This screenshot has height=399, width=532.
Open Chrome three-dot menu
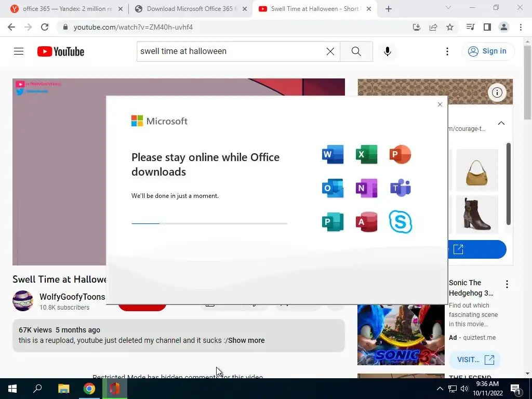[521, 27]
